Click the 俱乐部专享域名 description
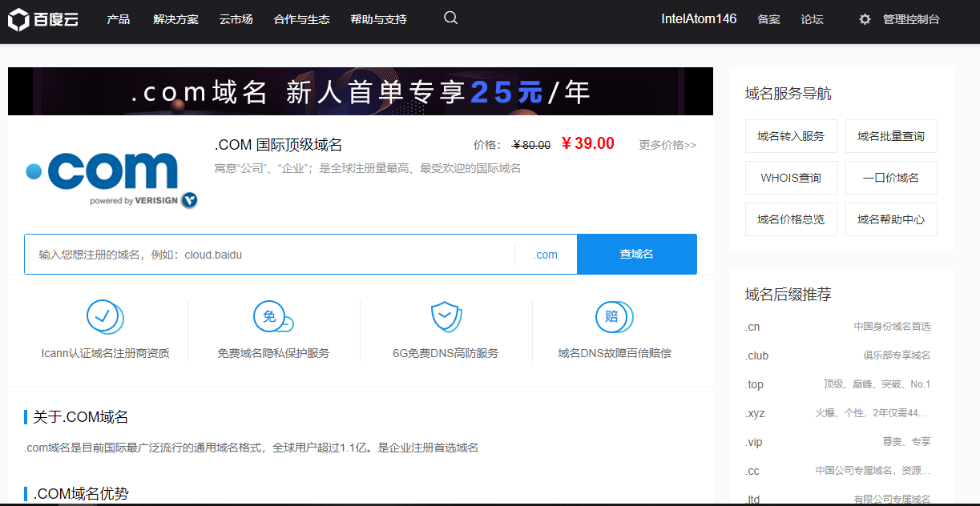This screenshot has height=506, width=980. [897, 355]
